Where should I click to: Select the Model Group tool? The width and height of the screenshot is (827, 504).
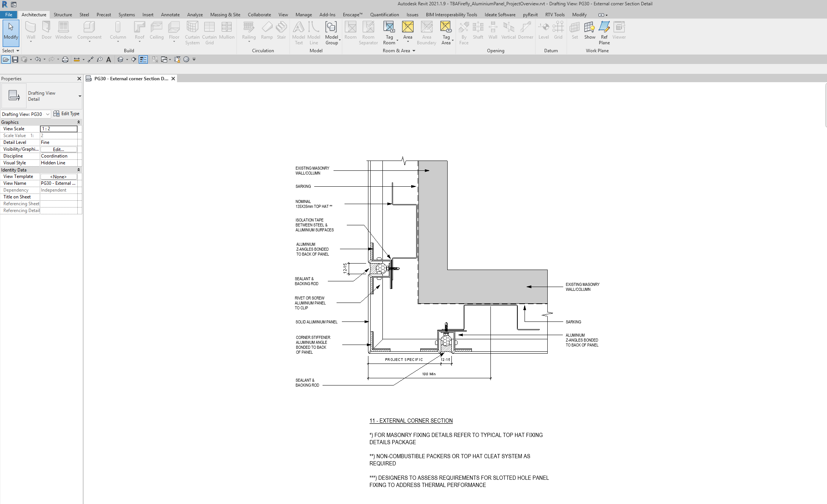pyautogui.click(x=331, y=33)
